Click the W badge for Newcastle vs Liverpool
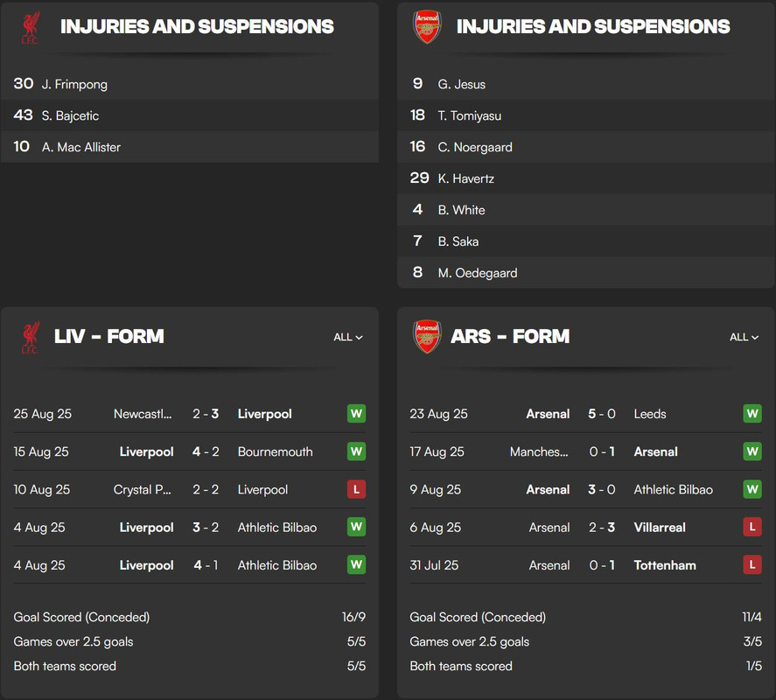The width and height of the screenshot is (776, 700). coord(356,413)
